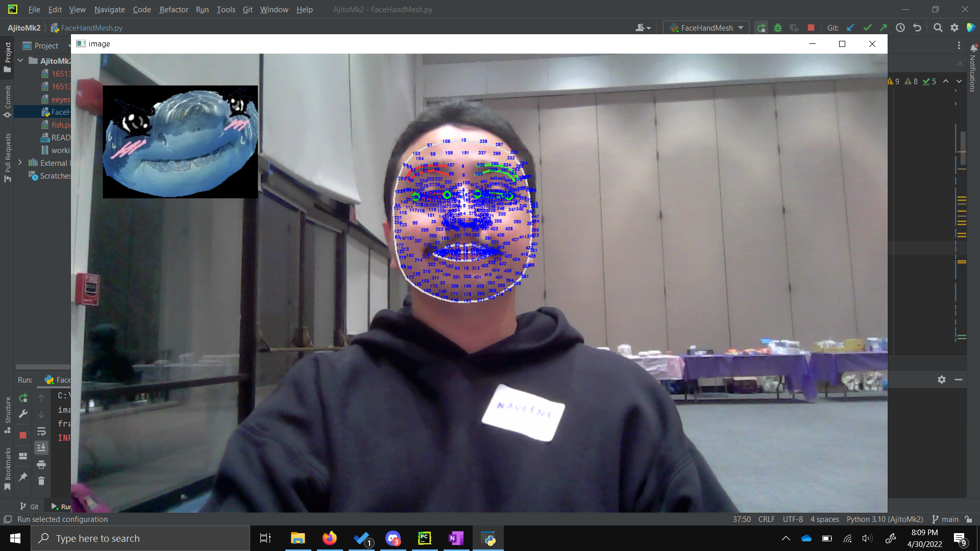Click Firefox icon in Windows taskbar
Viewport: 980px width, 551px height.
(330, 538)
